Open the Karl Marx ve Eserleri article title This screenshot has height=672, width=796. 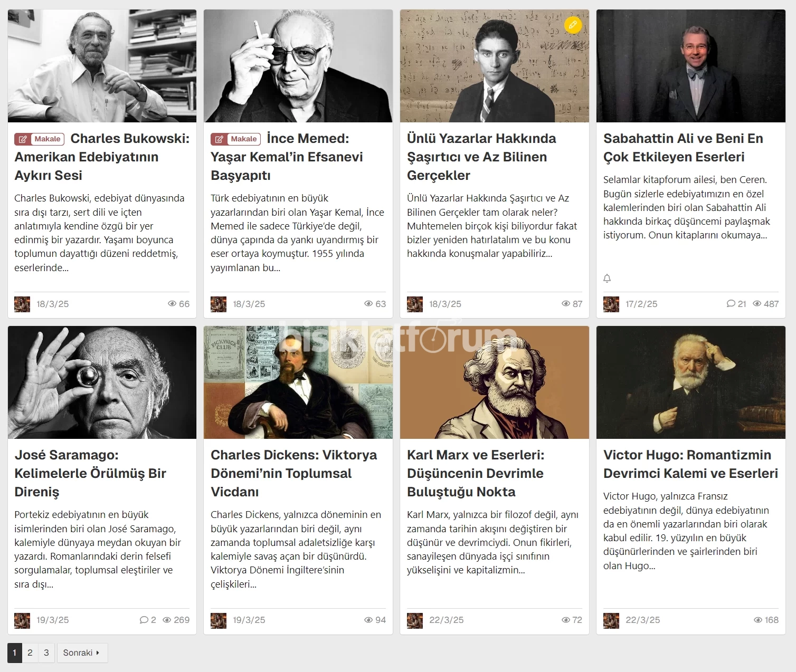click(x=476, y=473)
